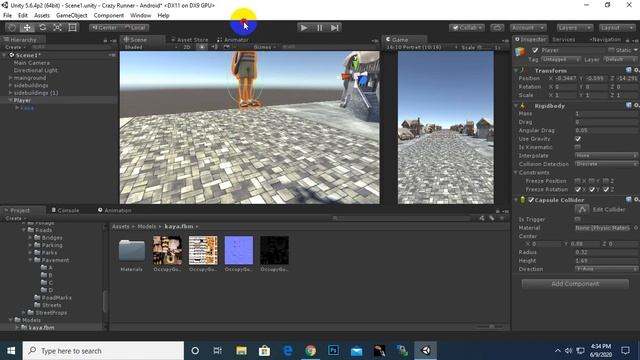
Task: Toggle the Is Trigger checkbox
Action: 578,219
